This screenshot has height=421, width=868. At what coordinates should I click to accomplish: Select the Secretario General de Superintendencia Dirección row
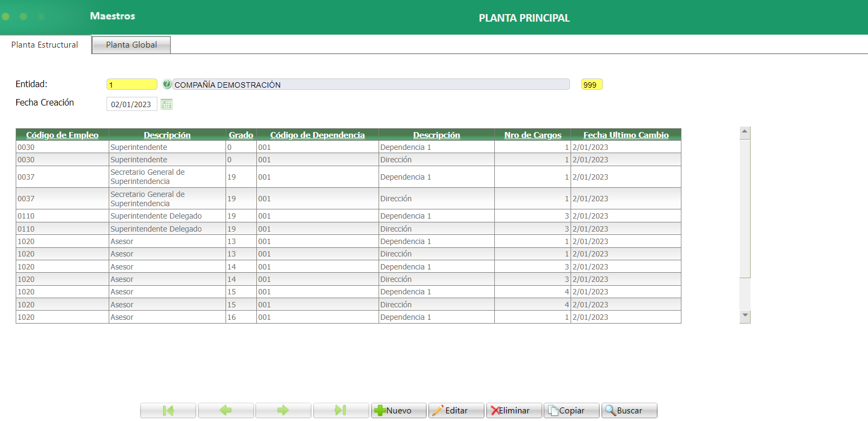[x=348, y=199]
